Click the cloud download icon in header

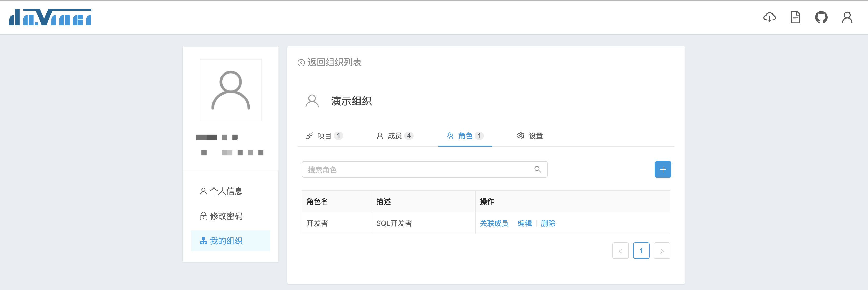coord(769,17)
